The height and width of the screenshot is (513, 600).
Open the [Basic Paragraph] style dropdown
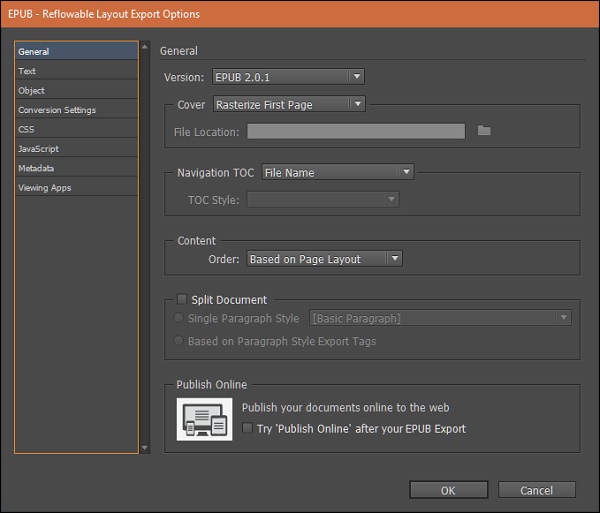440,318
